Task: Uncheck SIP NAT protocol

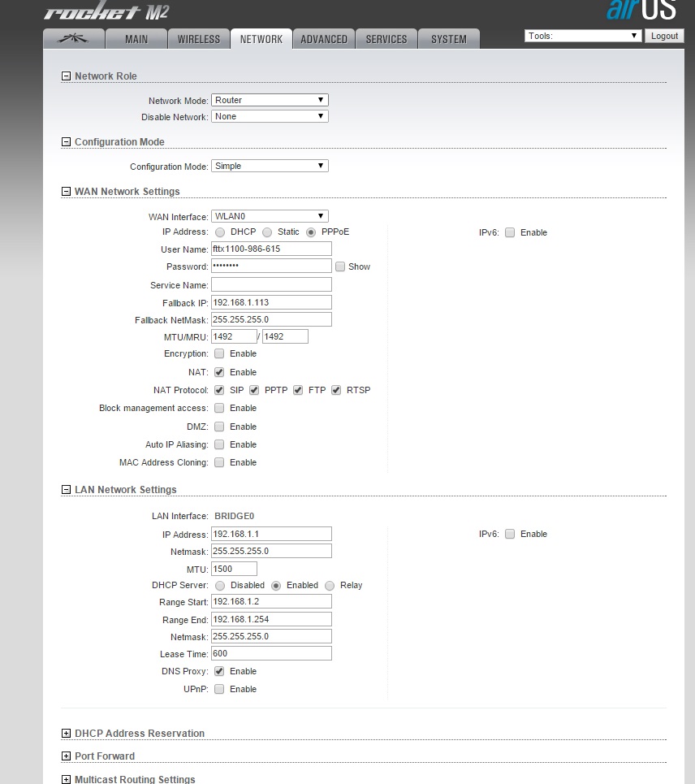Action: coord(219,390)
